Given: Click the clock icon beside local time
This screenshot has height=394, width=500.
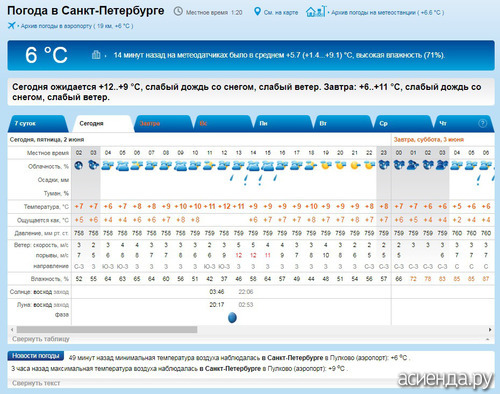Looking at the screenshot, I should tap(178, 11).
